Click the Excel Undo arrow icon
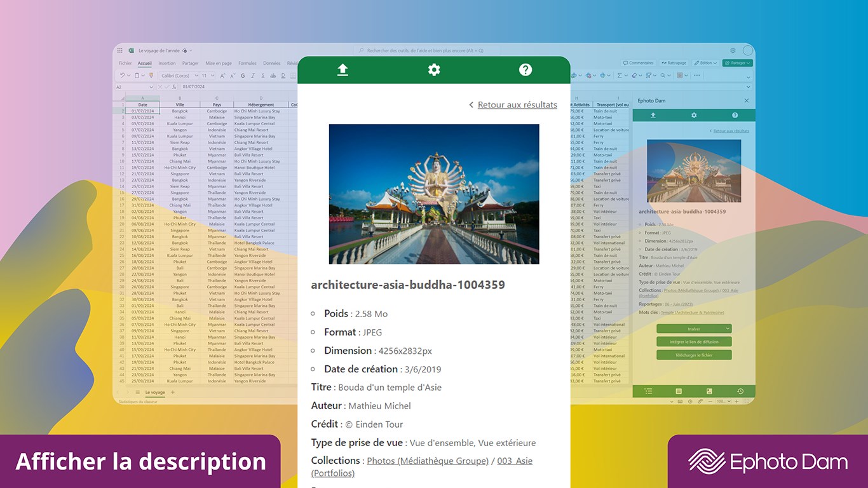 click(x=122, y=76)
